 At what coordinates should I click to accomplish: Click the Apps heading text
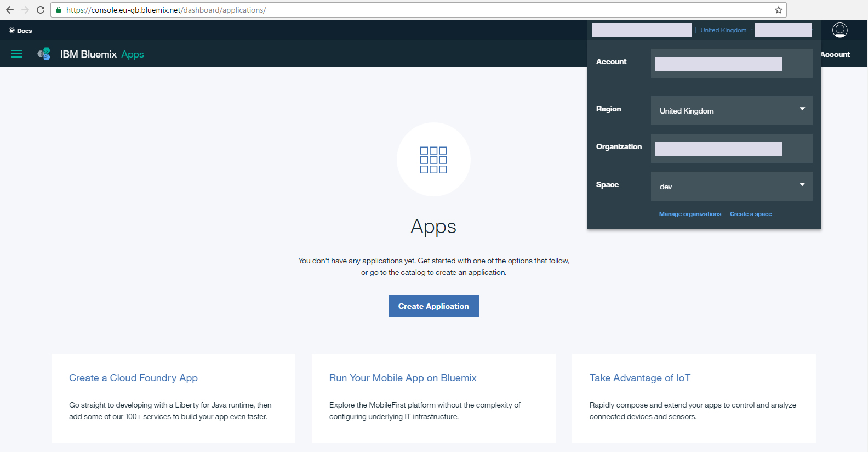coord(433,227)
